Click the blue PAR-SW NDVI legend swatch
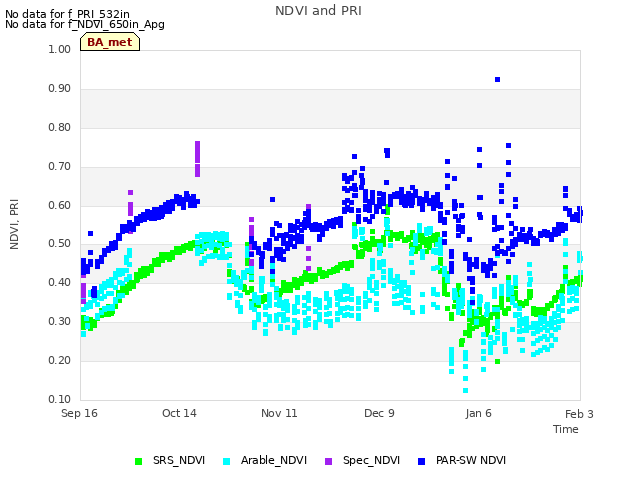Screen dimensions: 640x480 point(422,461)
